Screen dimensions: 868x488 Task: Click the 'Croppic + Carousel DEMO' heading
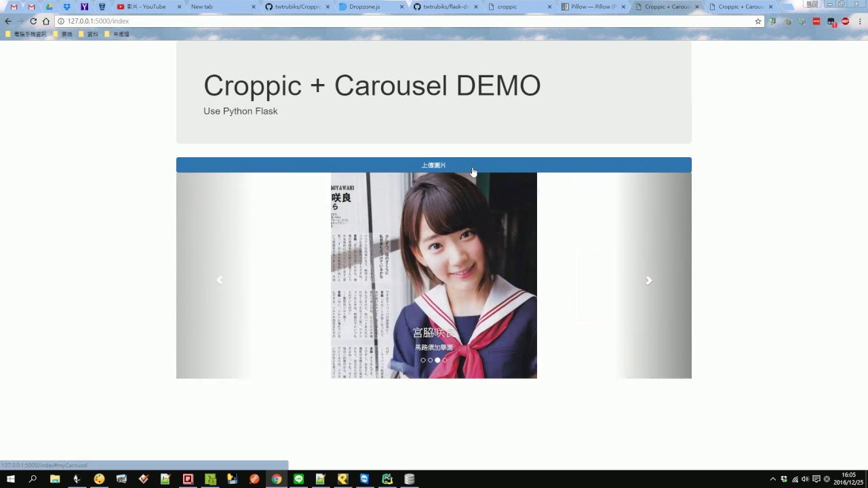pyautogui.click(x=372, y=85)
